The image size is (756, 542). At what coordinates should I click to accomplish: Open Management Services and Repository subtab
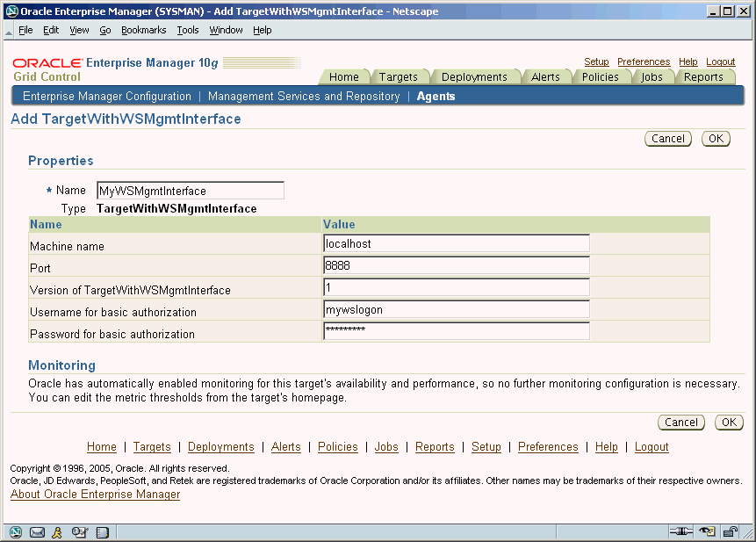coord(304,97)
